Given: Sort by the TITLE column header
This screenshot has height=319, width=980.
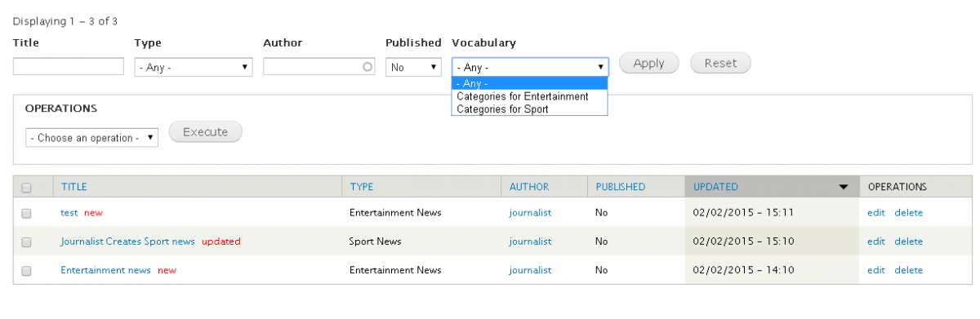Looking at the screenshot, I should (x=73, y=187).
